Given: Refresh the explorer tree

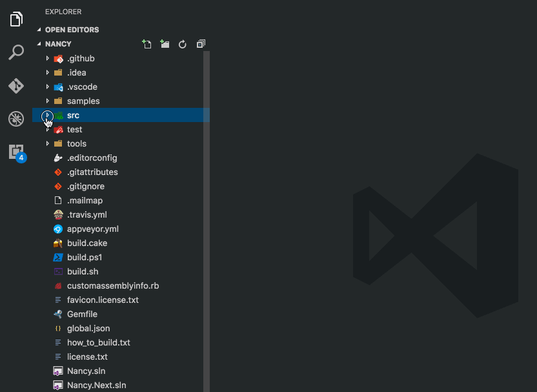Looking at the screenshot, I should pyautogui.click(x=183, y=44).
